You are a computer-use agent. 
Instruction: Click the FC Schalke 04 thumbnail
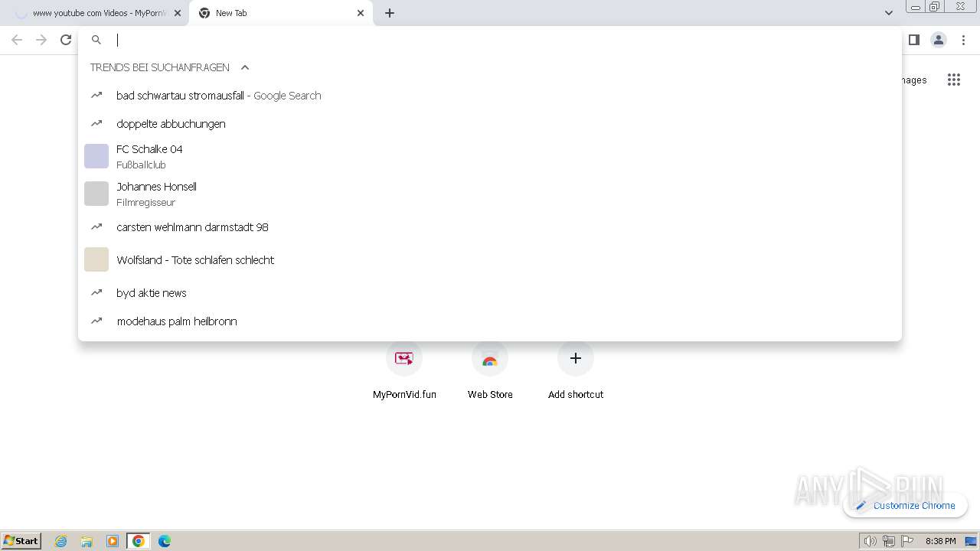96,156
